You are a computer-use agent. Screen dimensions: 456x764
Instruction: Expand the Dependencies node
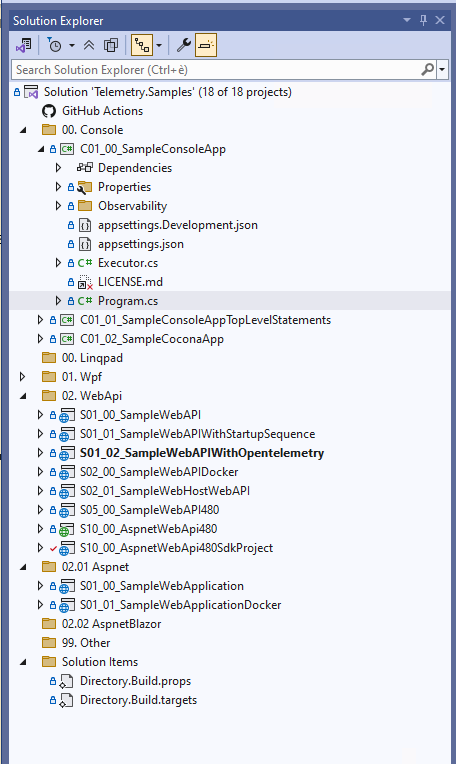58,168
